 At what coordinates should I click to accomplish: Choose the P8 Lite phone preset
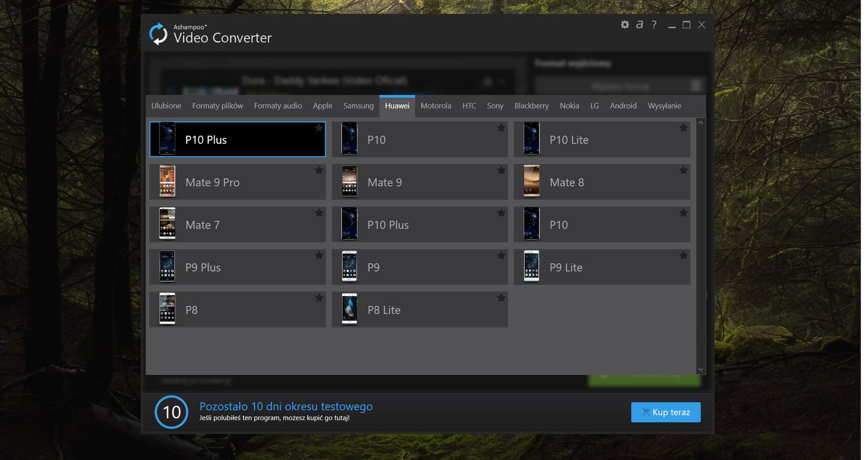pos(420,309)
